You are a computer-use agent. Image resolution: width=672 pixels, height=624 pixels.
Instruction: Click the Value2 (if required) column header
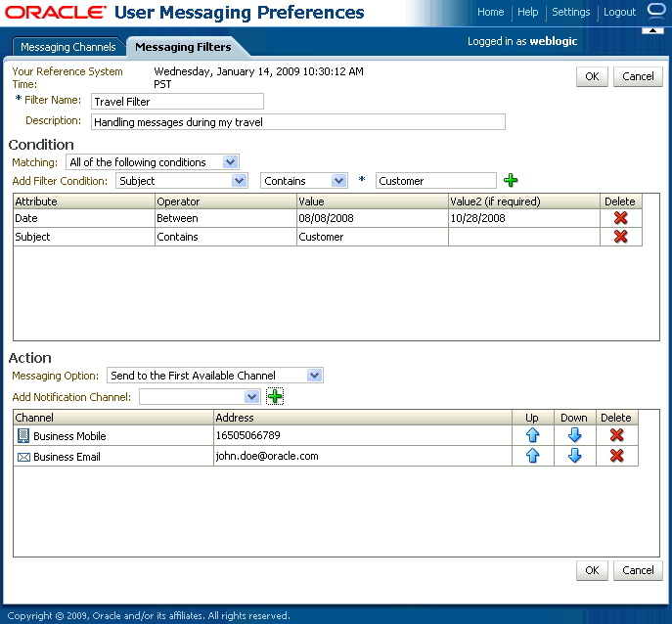tap(524, 201)
